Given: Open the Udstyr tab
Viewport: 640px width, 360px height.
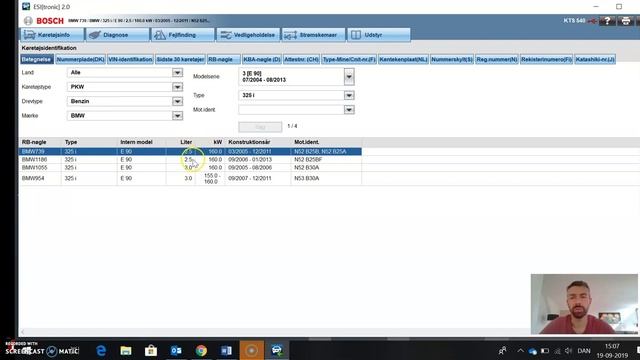Looking at the screenshot, I should coord(379,35).
